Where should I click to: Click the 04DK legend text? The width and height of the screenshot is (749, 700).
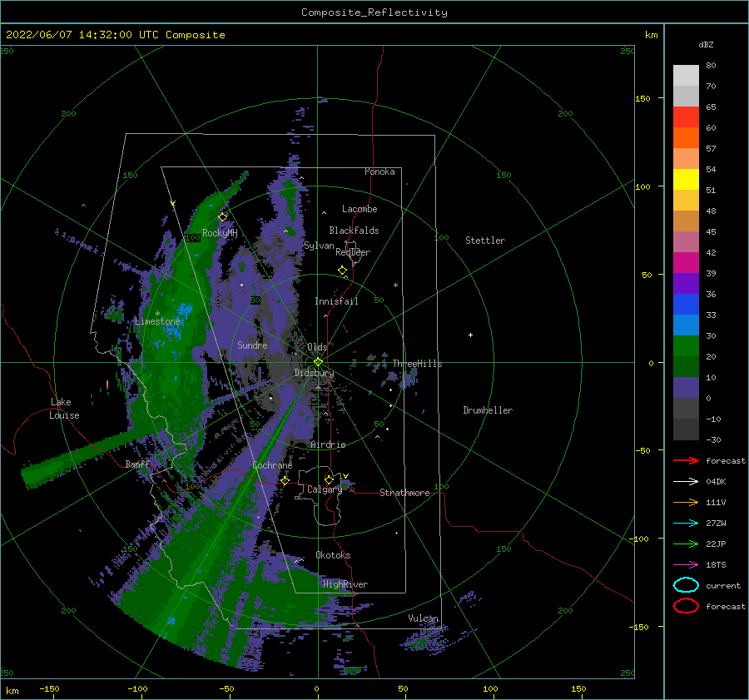(x=716, y=481)
